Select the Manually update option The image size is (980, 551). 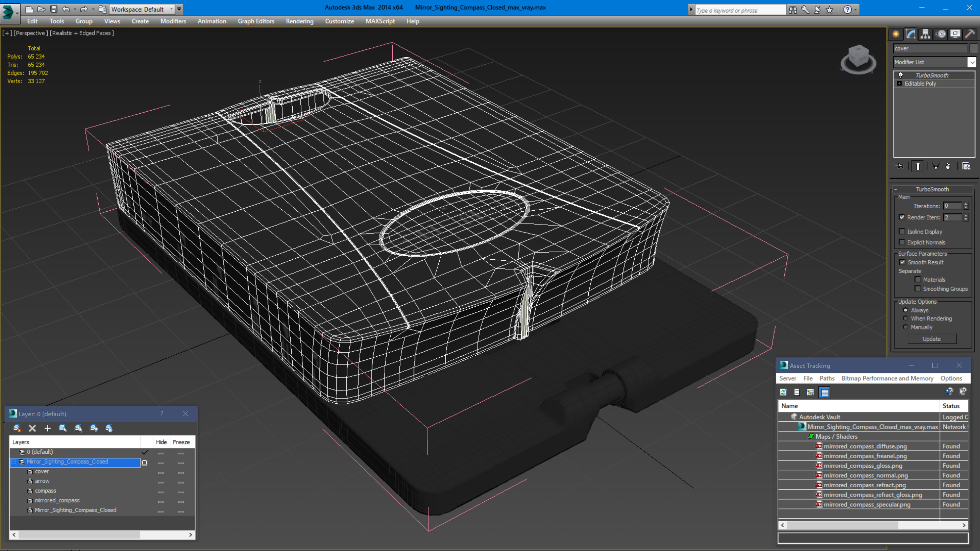tap(905, 327)
